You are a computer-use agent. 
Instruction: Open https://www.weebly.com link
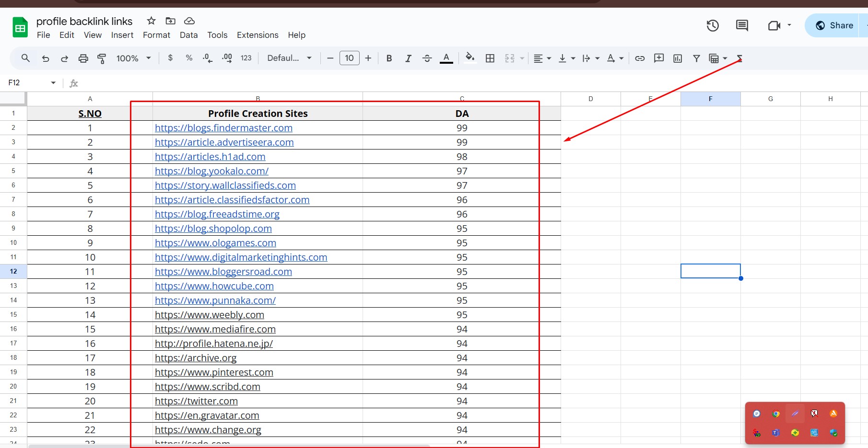pos(210,315)
